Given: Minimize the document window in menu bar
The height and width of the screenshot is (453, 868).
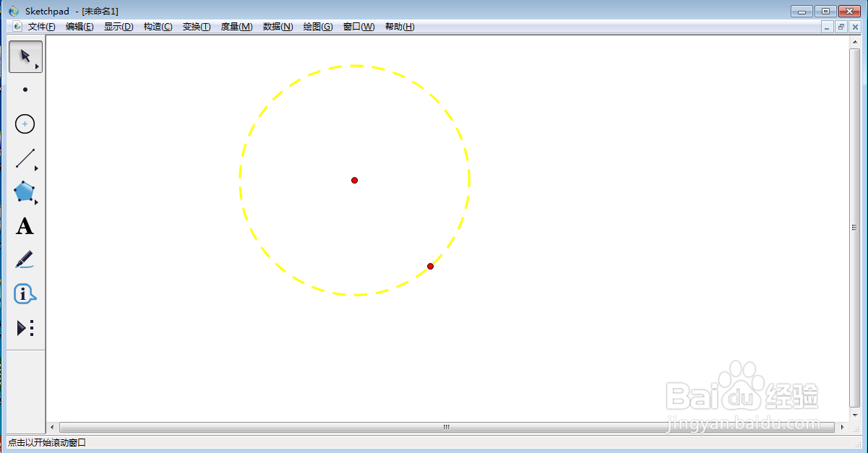Looking at the screenshot, I should (x=828, y=27).
